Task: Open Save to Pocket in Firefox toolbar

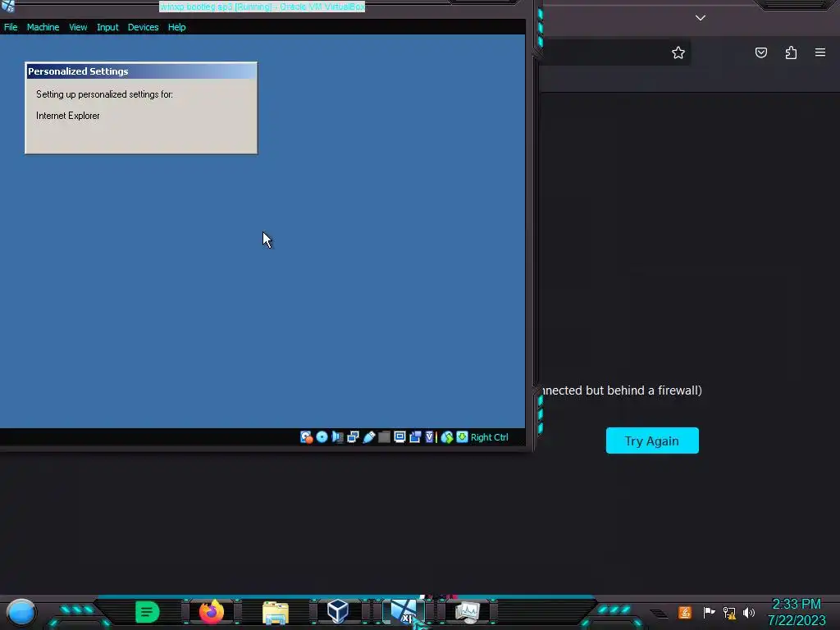Action: pyautogui.click(x=761, y=52)
